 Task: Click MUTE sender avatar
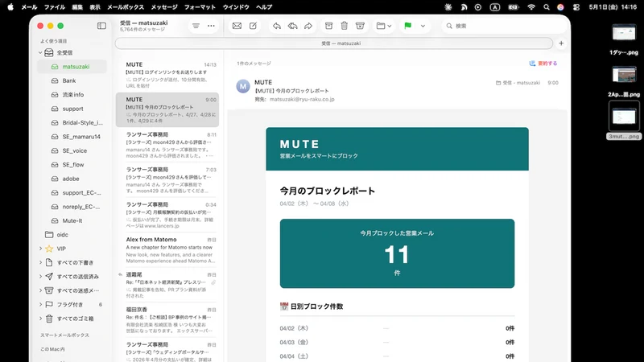(x=243, y=86)
